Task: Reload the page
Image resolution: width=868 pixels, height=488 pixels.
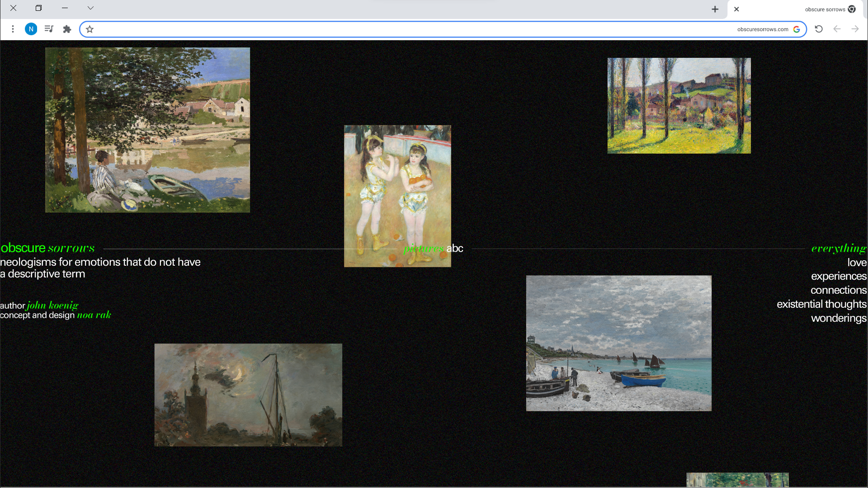Action: (x=818, y=29)
